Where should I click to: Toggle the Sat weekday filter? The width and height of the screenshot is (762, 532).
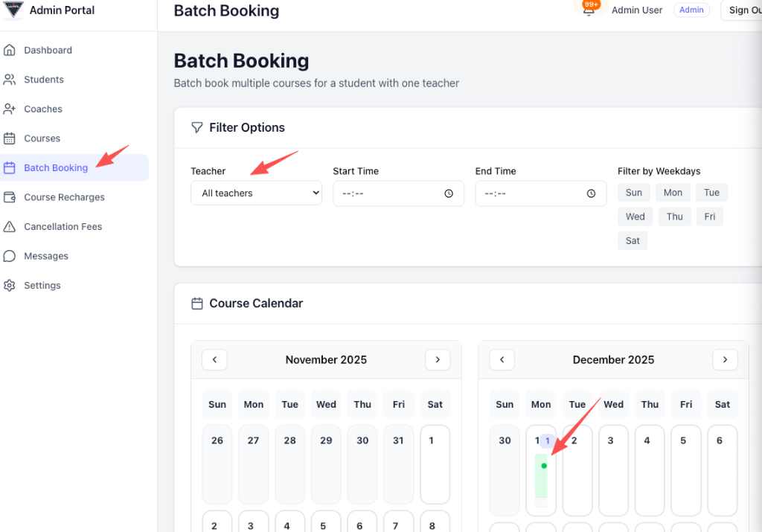632,240
